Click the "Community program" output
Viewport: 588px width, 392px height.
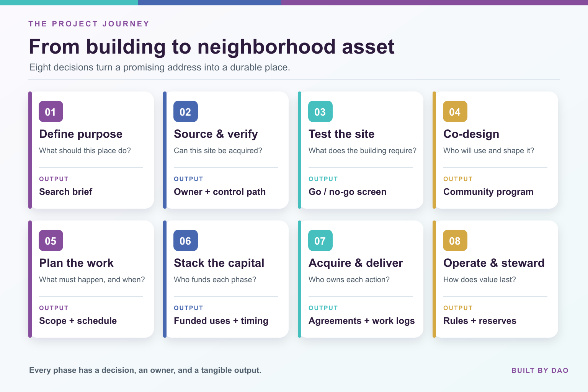488,192
